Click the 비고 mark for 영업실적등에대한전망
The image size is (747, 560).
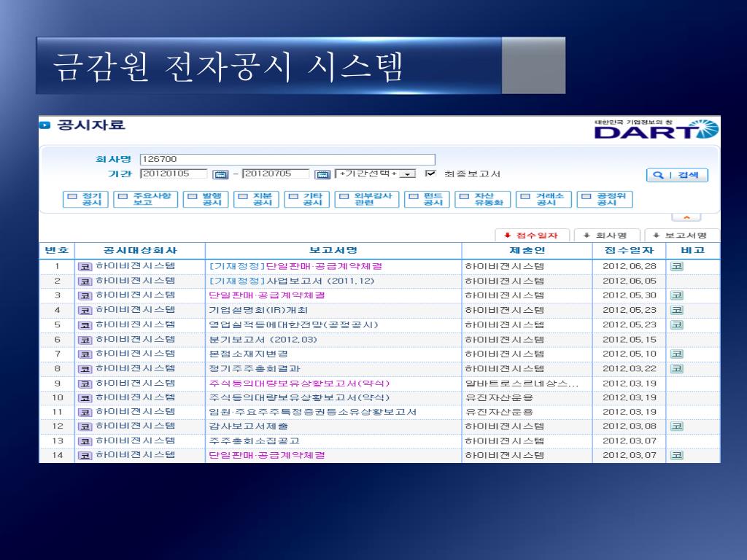[x=677, y=324]
